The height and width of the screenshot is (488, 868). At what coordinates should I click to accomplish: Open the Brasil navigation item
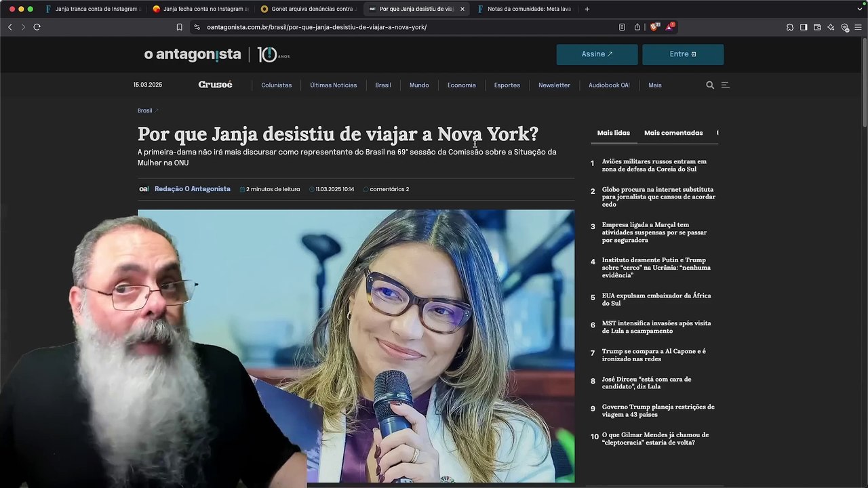pos(383,85)
